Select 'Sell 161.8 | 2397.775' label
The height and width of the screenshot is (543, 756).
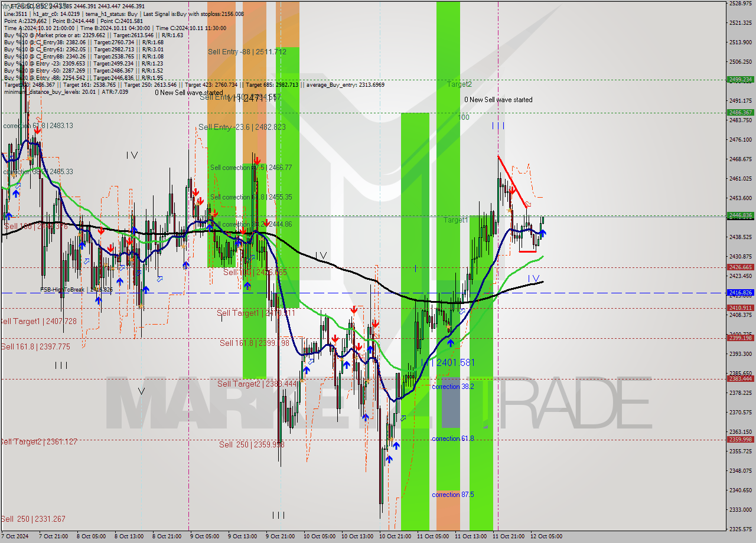pos(35,346)
